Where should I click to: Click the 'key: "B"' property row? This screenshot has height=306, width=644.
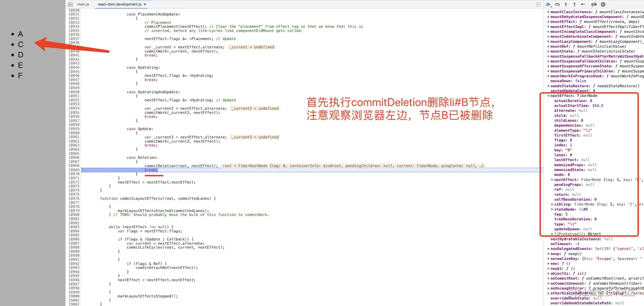tap(563, 150)
